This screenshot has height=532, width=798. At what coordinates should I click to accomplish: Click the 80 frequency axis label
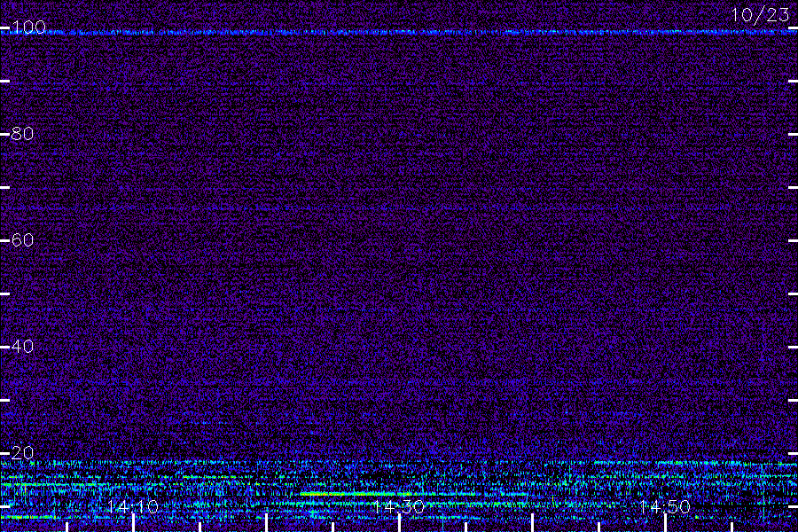[x=22, y=134]
